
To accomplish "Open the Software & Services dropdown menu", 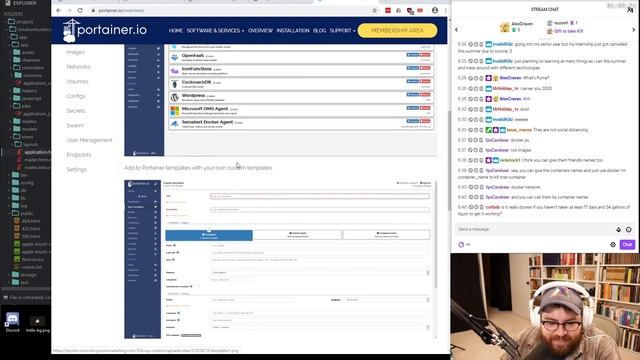I will point(215,31).
